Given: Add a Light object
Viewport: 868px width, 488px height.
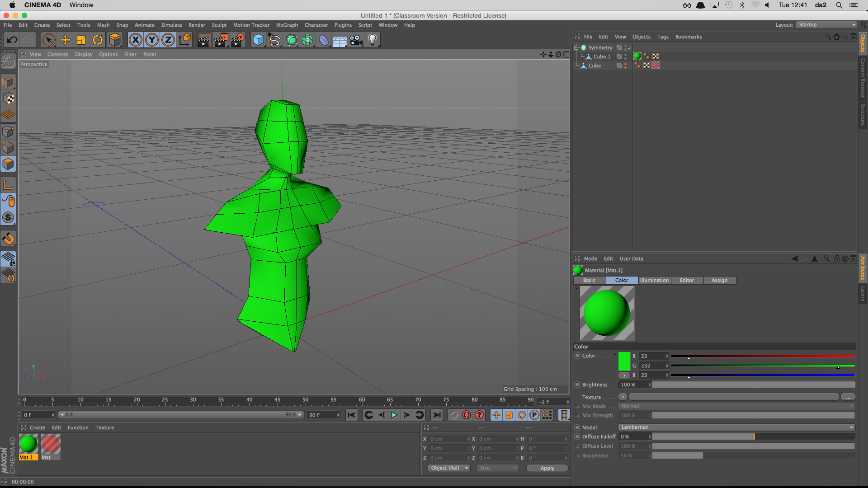Looking at the screenshot, I should [373, 40].
